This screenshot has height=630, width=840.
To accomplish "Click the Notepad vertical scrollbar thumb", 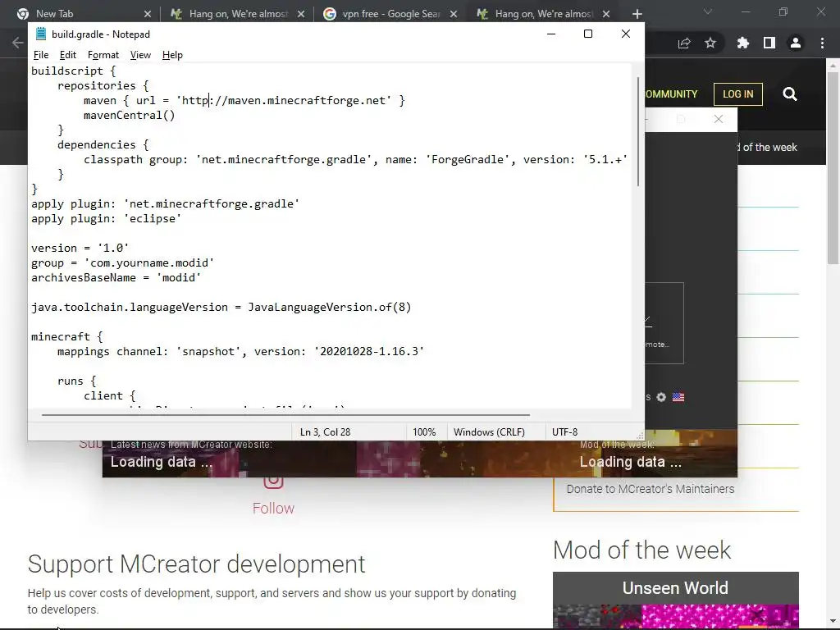I will coord(638,131).
